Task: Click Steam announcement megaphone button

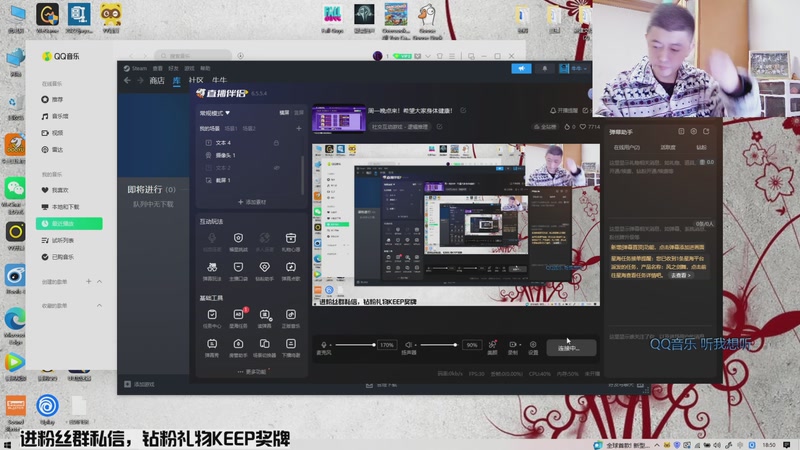Action: pos(521,68)
